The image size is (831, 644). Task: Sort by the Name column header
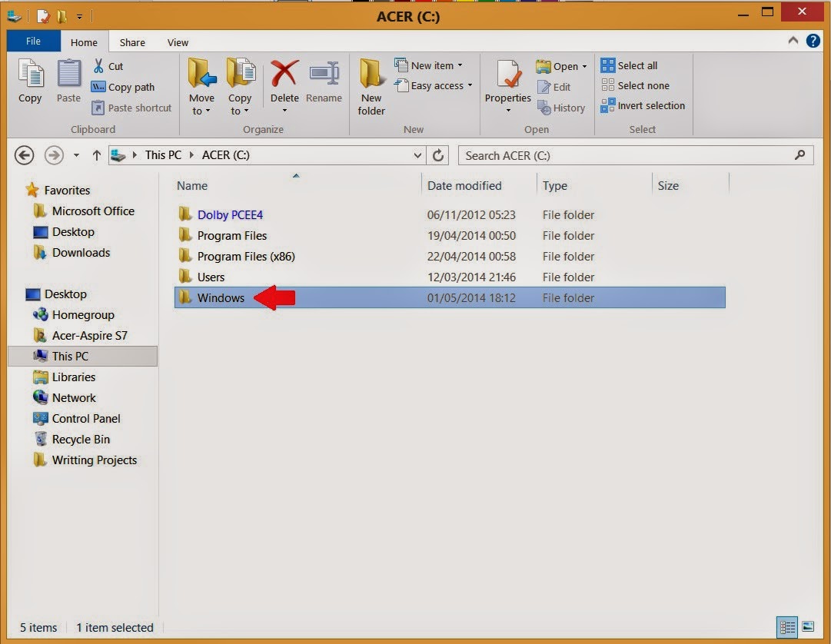pyautogui.click(x=297, y=185)
